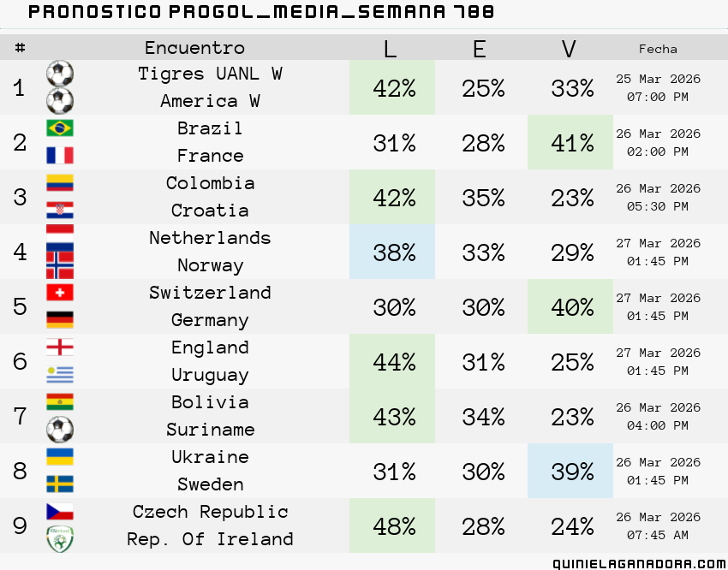Click the Switzerland flag icon
This screenshot has height=570, width=728.
[60, 292]
